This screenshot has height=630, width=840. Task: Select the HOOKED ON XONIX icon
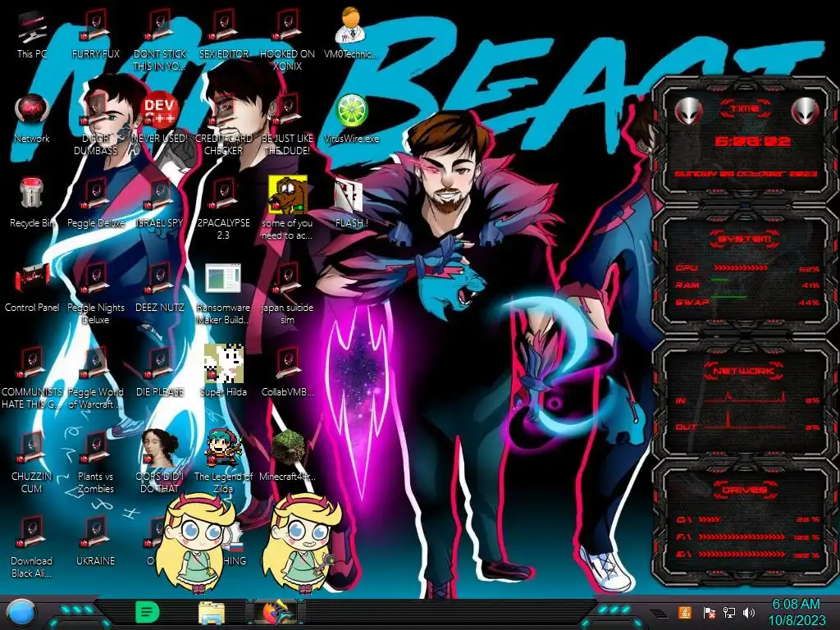click(x=287, y=41)
